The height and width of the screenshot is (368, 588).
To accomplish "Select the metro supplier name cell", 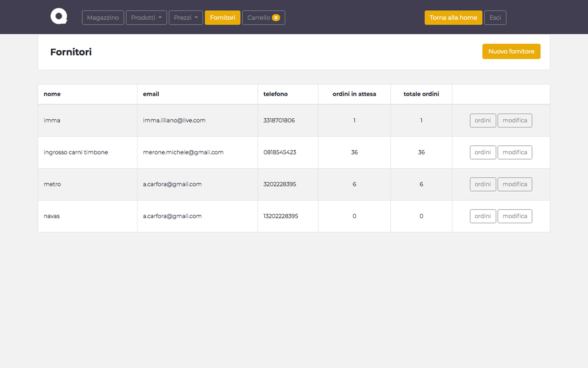I will [x=88, y=184].
